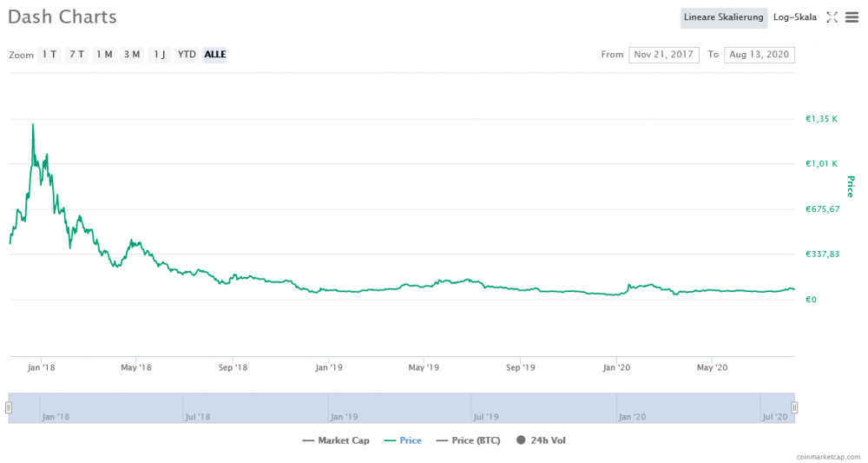
Task: Open the fullscreen chart view icon
Action: (x=832, y=17)
